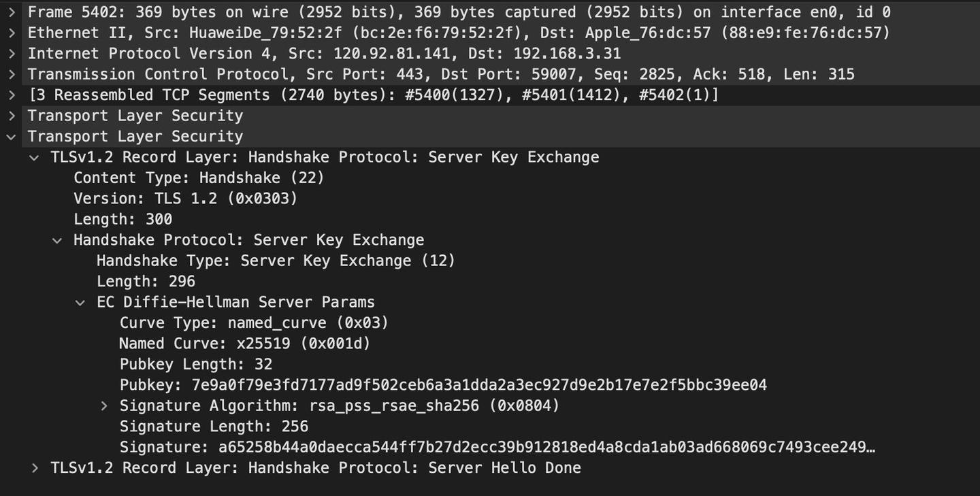Select the Pubkey hex value field
980x496 pixels.
tap(340, 384)
